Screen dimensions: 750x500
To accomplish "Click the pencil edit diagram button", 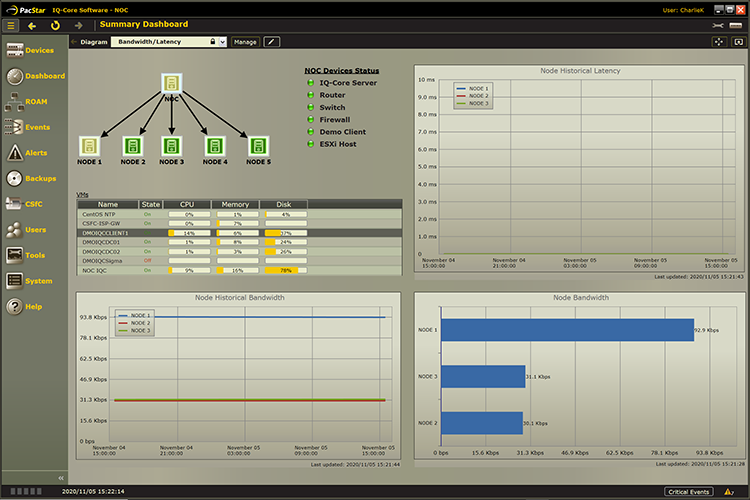I will [272, 42].
